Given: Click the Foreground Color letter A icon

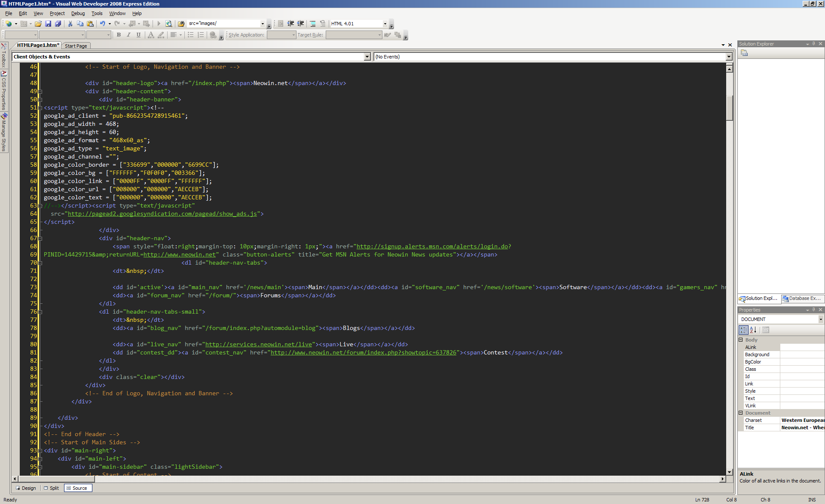Looking at the screenshot, I should [151, 35].
